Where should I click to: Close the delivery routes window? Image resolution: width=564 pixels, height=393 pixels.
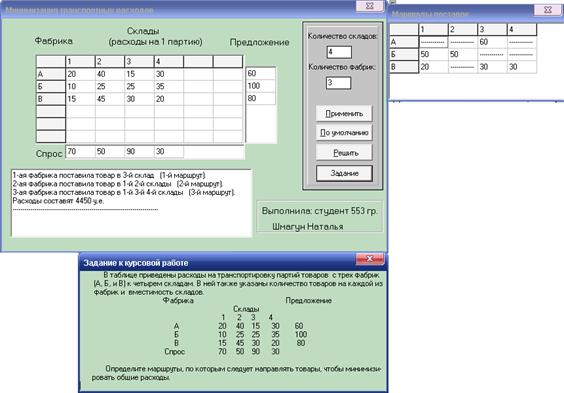(x=547, y=10)
